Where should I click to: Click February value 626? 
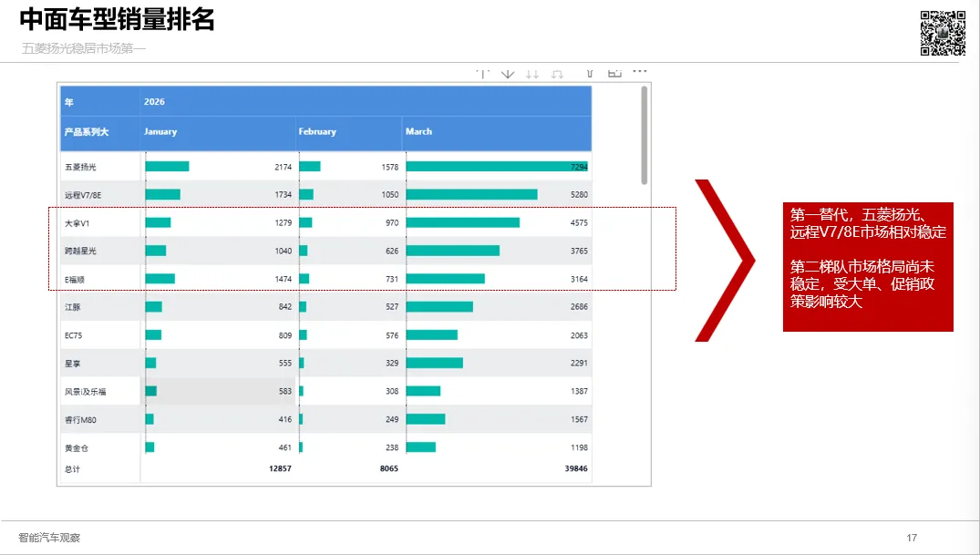[392, 251]
